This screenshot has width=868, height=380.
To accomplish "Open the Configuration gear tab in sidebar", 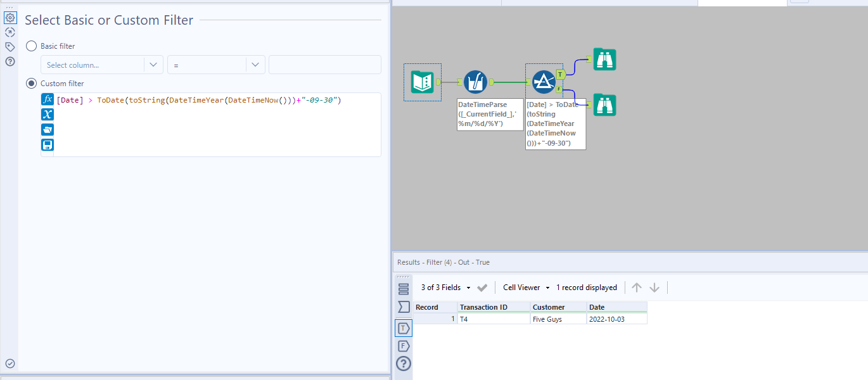I will coord(10,18).
